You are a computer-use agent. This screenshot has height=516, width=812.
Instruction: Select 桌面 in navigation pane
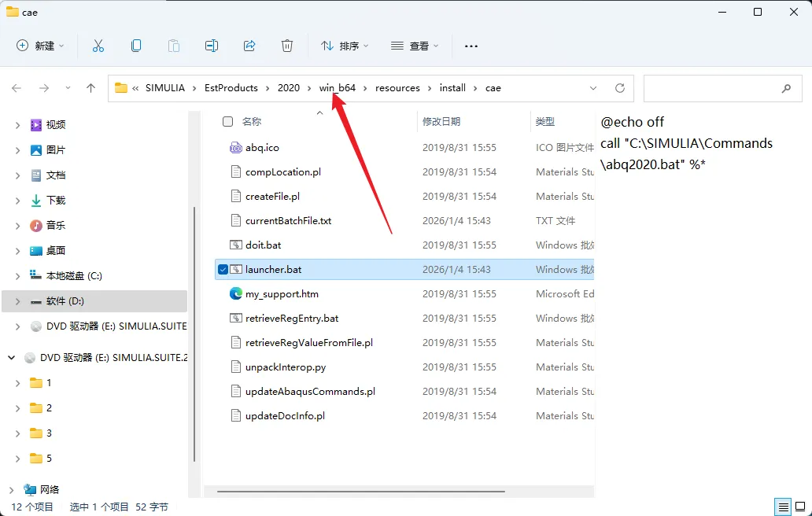tap(55, 250)
